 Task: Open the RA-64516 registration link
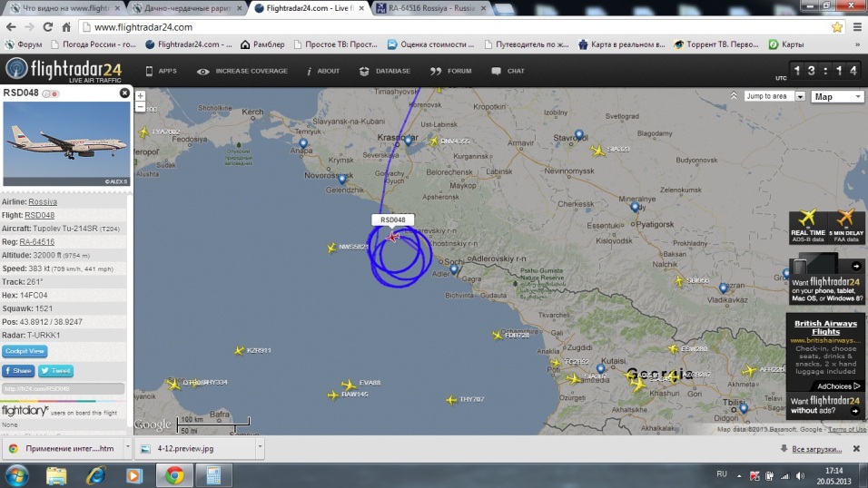pos(37,242)
